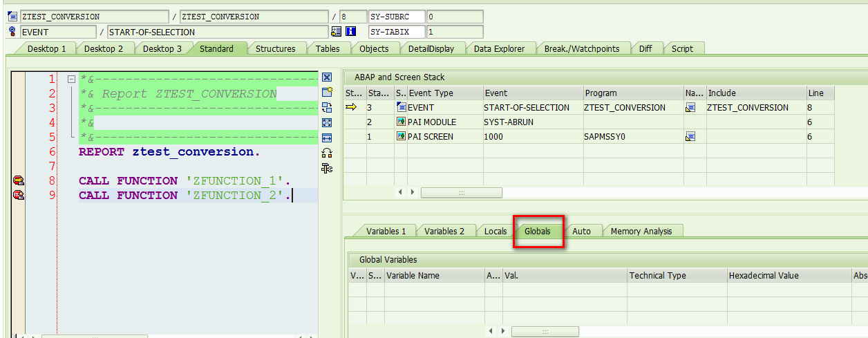Switch to the Globals tab
Image resolution: width=868 pixels, height=338 pixels.
coord(537,231)
